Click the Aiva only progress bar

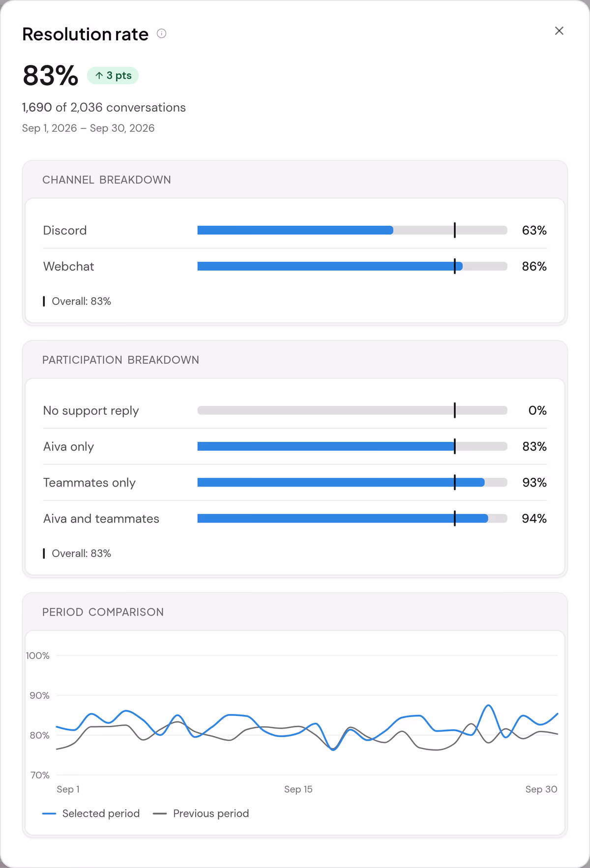[x=352, y=446]
